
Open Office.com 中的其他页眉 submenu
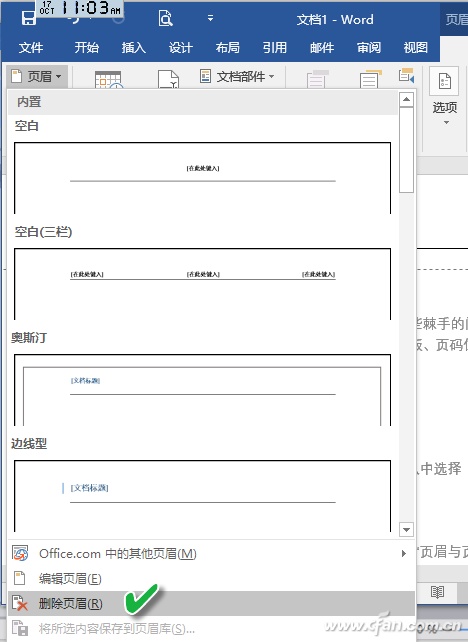tap(211, 554)
